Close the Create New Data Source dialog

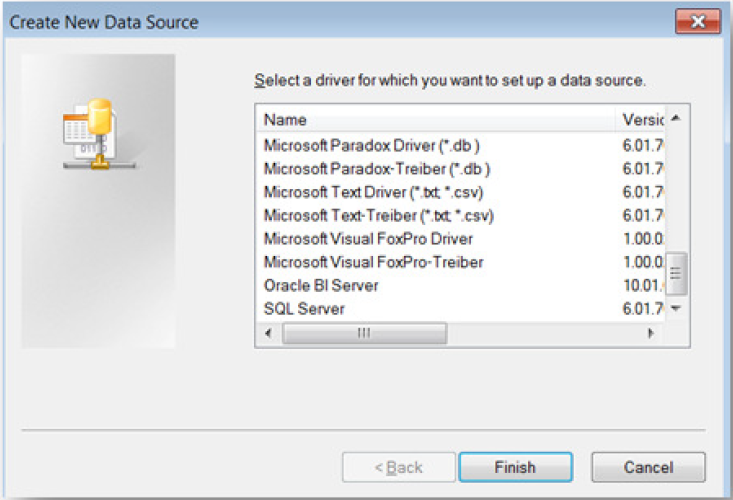click(x=706, y=21)
